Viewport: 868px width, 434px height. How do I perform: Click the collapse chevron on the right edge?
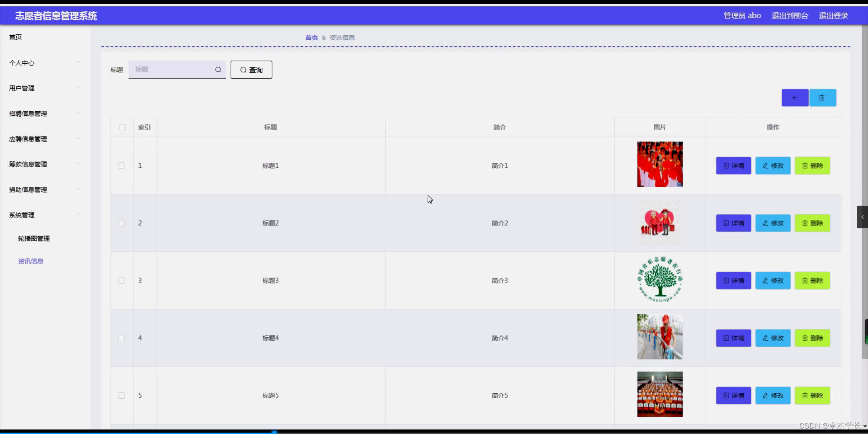(863, 217)
